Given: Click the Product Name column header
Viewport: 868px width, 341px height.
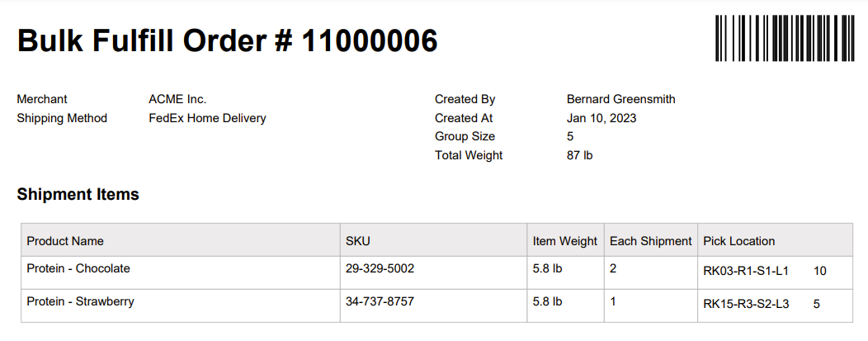Looking at the screenshot, I should (x=65, y=241).
